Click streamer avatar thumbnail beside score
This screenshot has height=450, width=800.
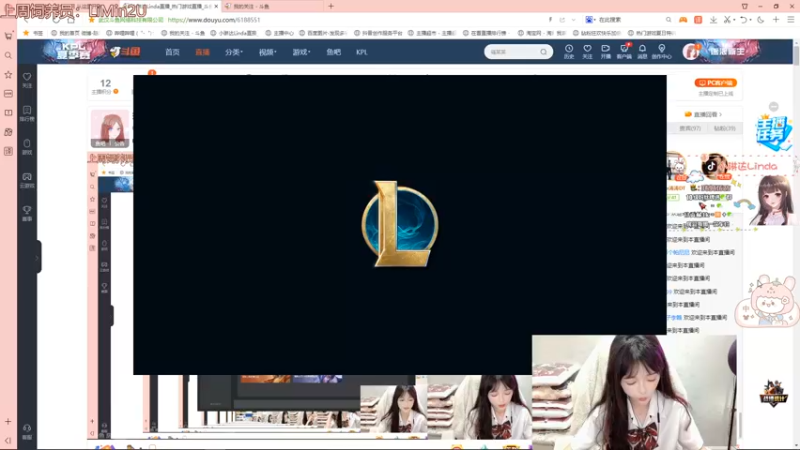tap(110, 128)
